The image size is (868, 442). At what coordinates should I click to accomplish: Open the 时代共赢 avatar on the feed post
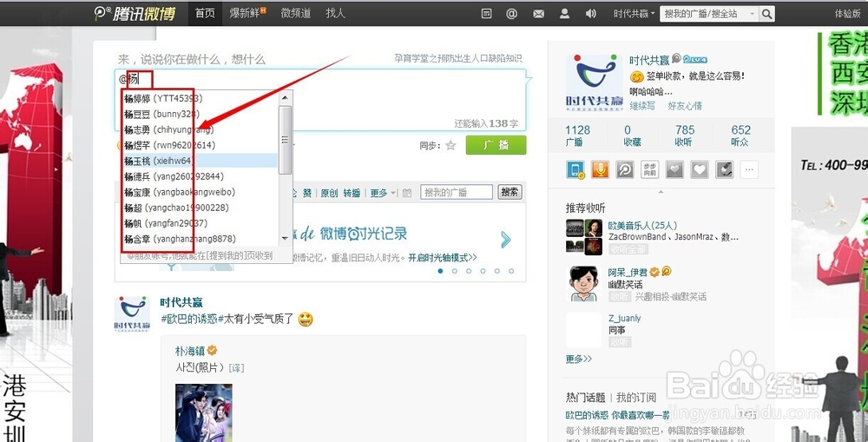(x=132, y=314)
